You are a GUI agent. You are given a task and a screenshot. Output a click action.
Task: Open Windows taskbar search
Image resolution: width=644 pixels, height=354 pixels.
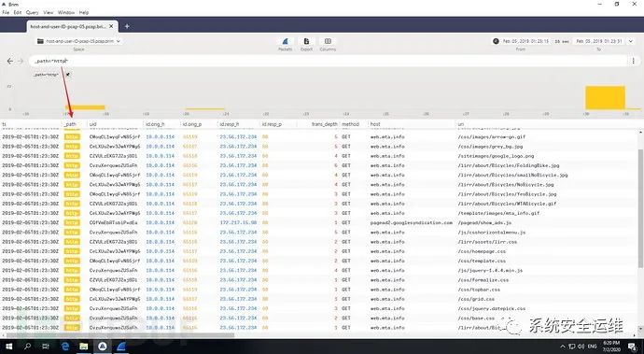point(27,347)
